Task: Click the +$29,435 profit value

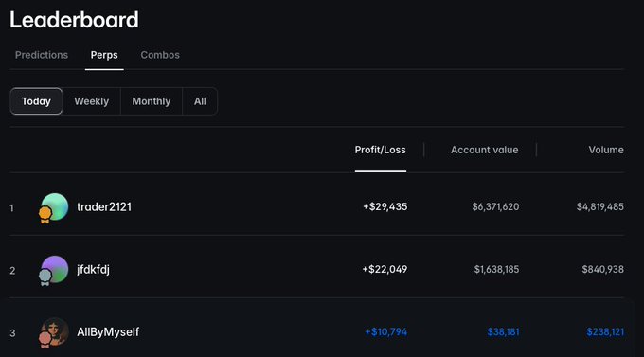Action: pos(385,206)
